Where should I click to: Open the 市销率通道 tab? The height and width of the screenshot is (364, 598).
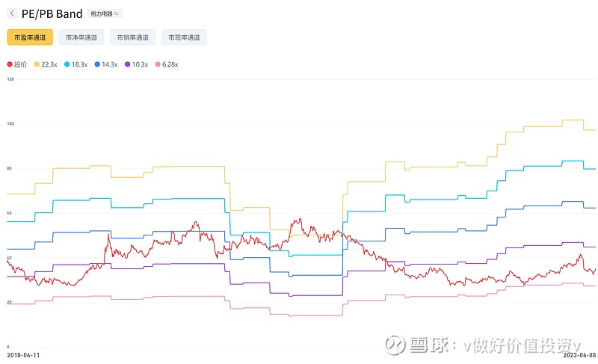click(x=133, y=37)
